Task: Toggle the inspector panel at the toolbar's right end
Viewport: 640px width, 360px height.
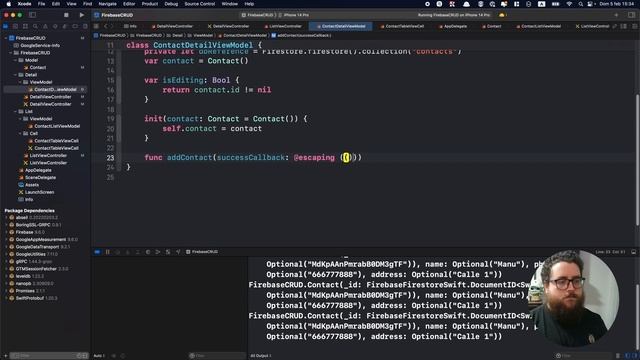Action: pos(631,15)
